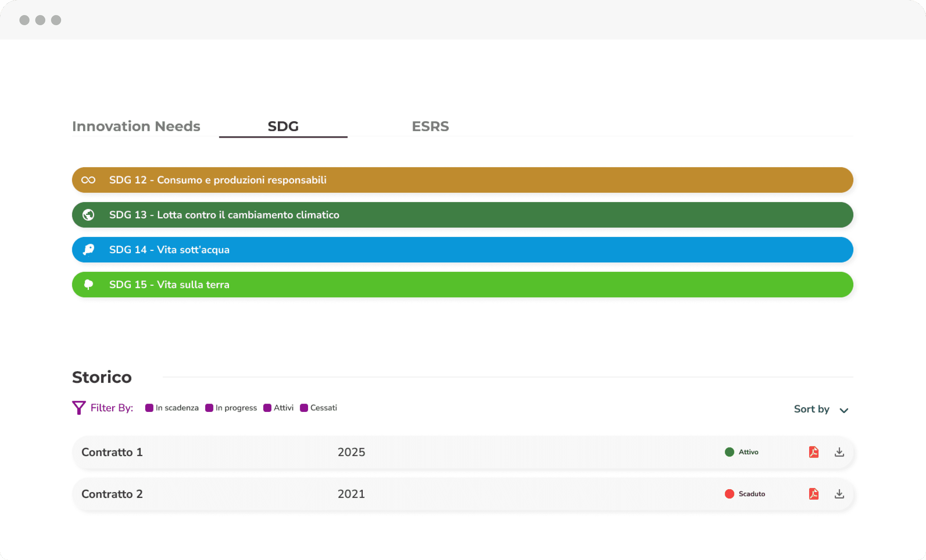Click the purple filter funnel icon
Image resolution: width=926 pixels, height=560 pixels.
(x=78, y=408)
